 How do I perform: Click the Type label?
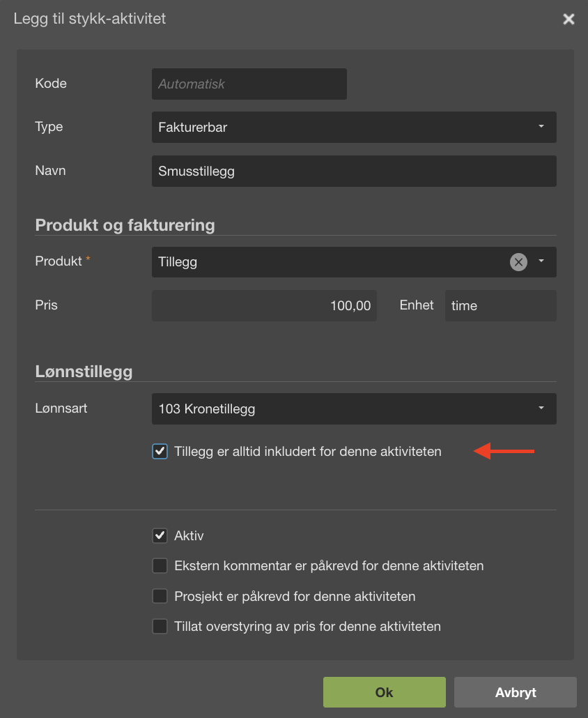coord(49,127)
